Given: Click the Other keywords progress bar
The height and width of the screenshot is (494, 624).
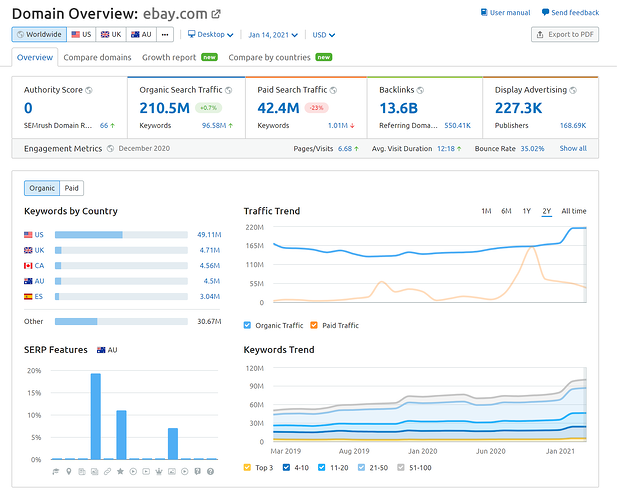Looking at the screenshot, I should click(121, 321).
